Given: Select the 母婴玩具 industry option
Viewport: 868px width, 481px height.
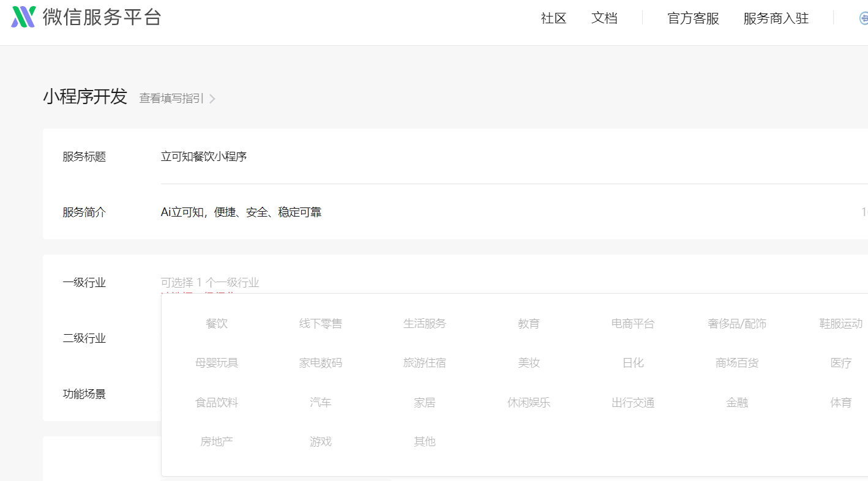Looking at the screenshot, I should (217, 363).
